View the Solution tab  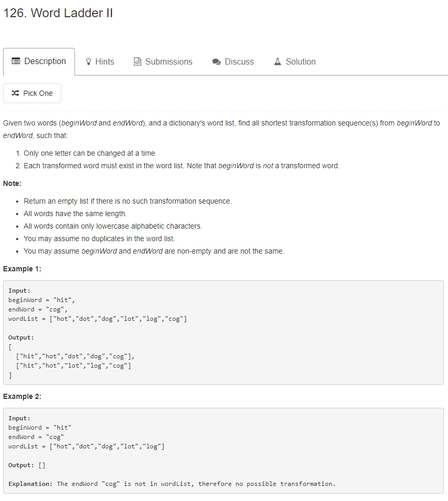click(301, 62)
